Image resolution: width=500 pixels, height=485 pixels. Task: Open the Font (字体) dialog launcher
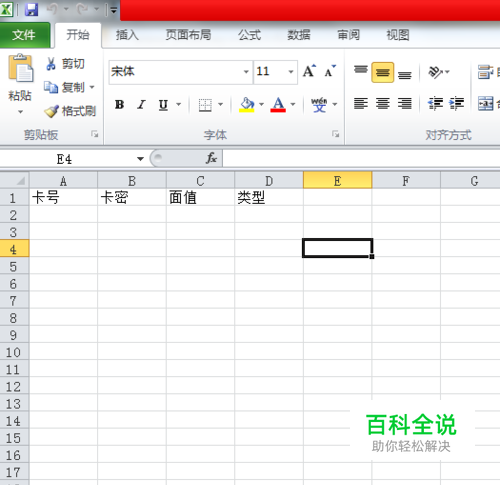(335, 134)
